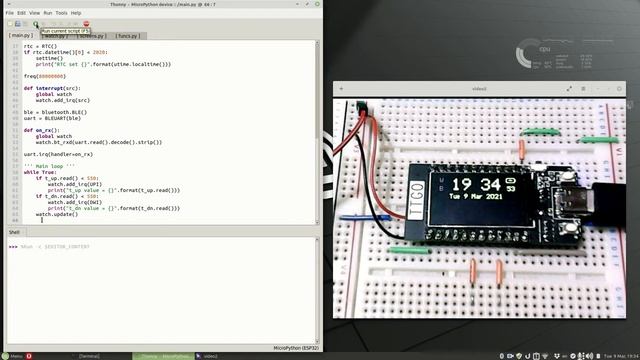Image resolution: width=640 pixels, height=360 pixels.
Task: Switch to the main.py tab
Action: point(21,36)
